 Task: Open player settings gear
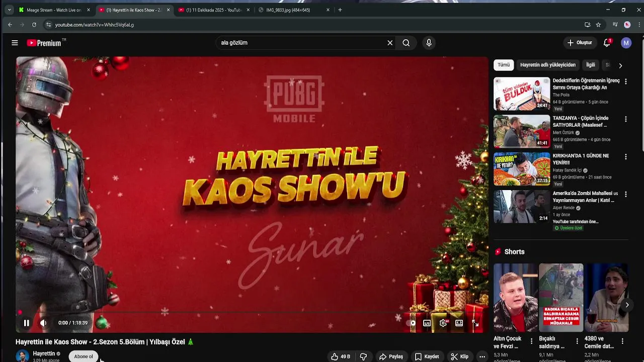tap(443, 323)
